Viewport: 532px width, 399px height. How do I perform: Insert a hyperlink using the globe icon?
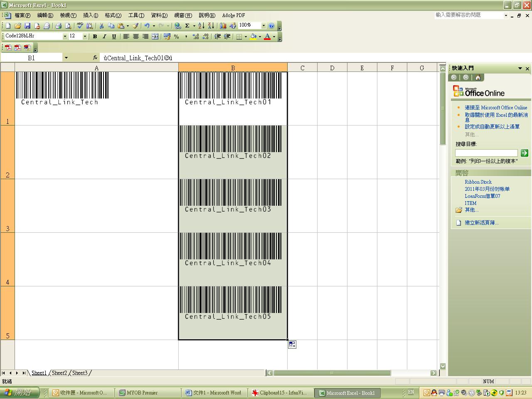[x=177, y=26]
